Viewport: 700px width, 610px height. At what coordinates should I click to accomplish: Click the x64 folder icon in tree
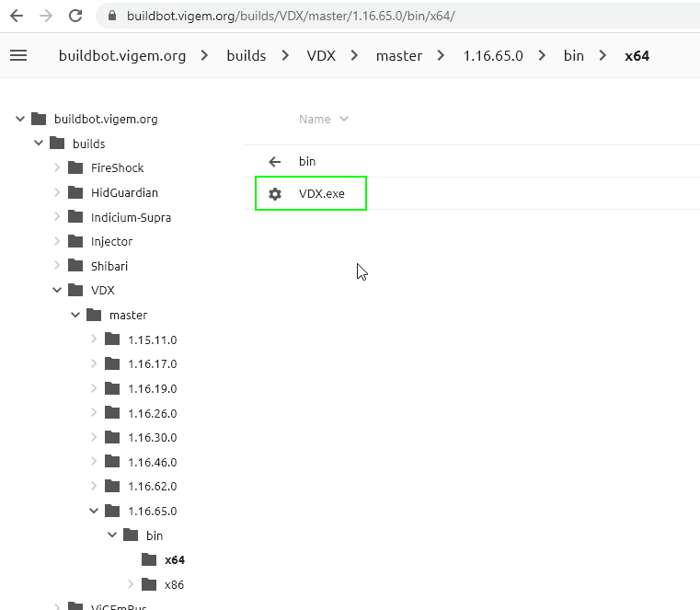click(x=149, y=559)
